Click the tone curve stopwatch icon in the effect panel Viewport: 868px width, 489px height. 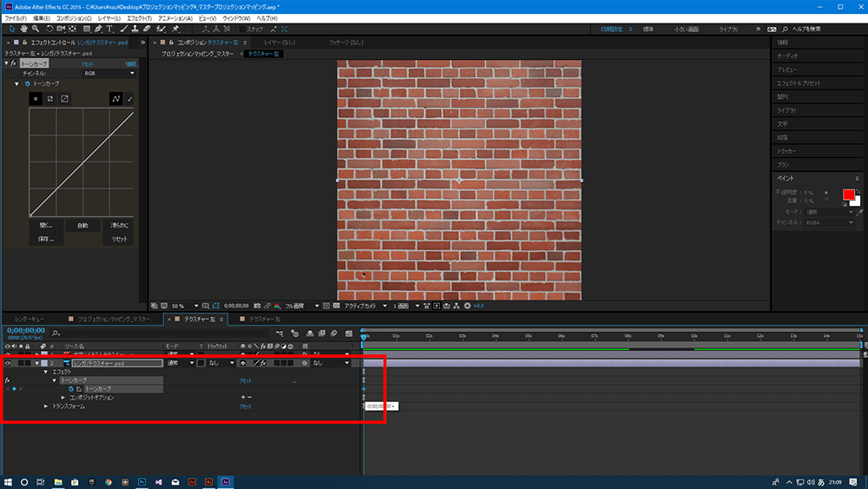point(26,84)
